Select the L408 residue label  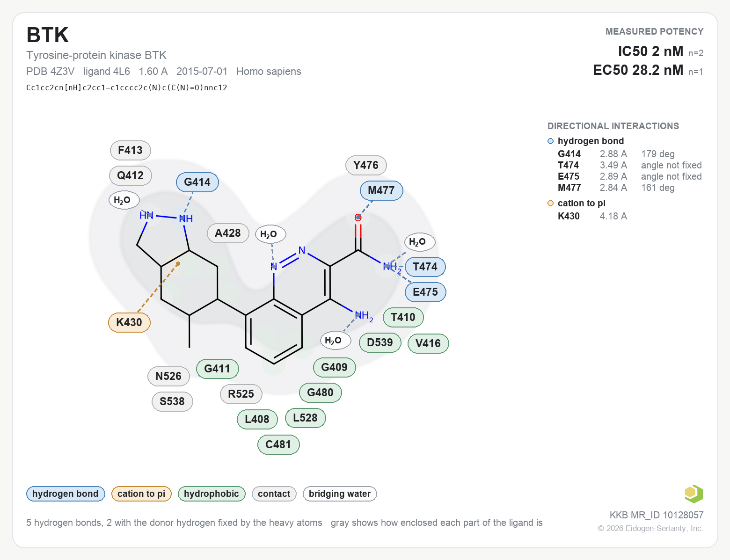[257, 419]
